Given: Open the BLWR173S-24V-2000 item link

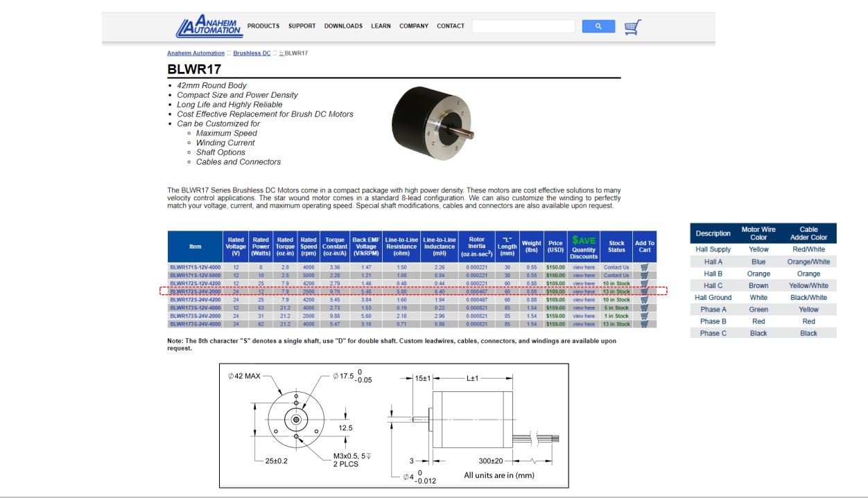Looking at the screenshot, I should (196, 316).
